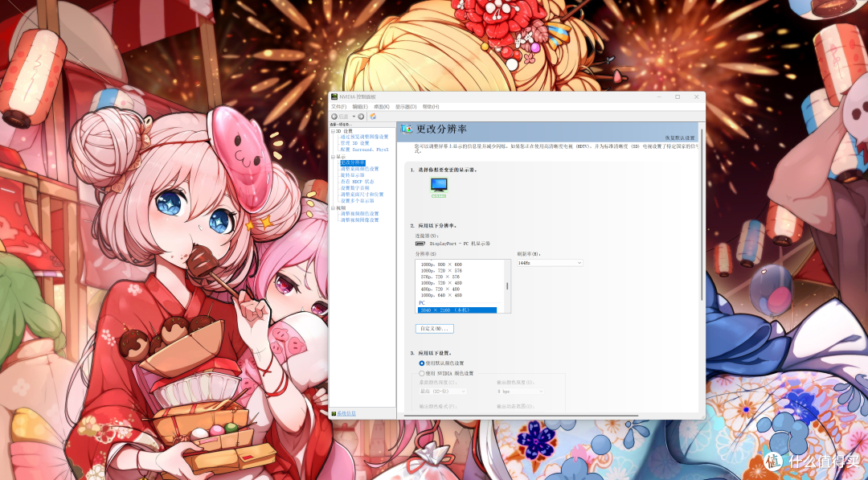Open 通过预览调整图像设置 in the task tree

pyautogui.click(x=364, y=137)
